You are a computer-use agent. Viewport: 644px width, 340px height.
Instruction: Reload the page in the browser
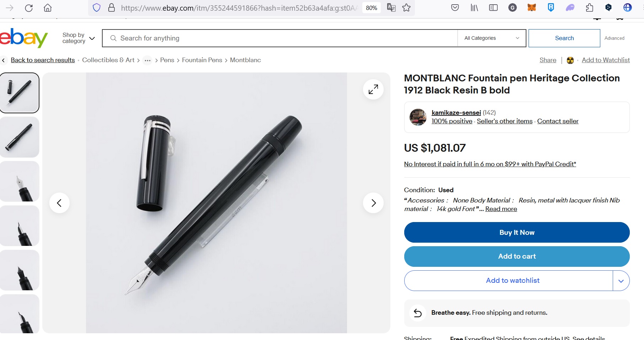coord(29,8)
